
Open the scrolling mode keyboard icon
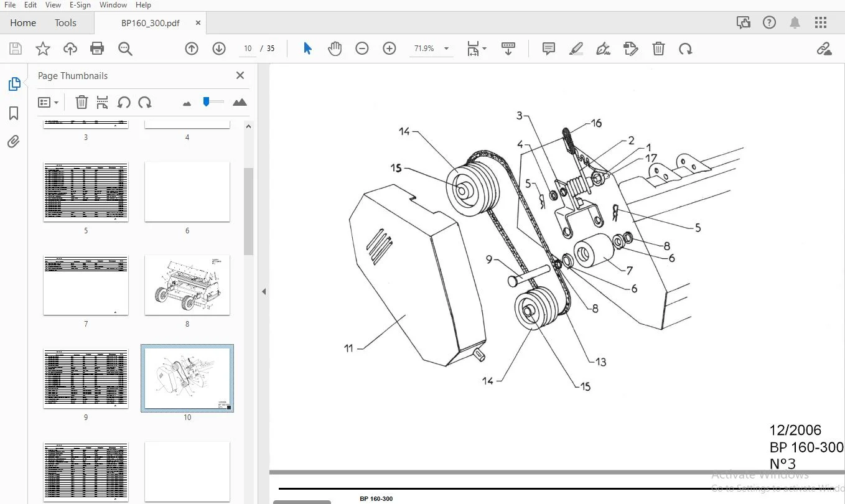tap(508, 49)
